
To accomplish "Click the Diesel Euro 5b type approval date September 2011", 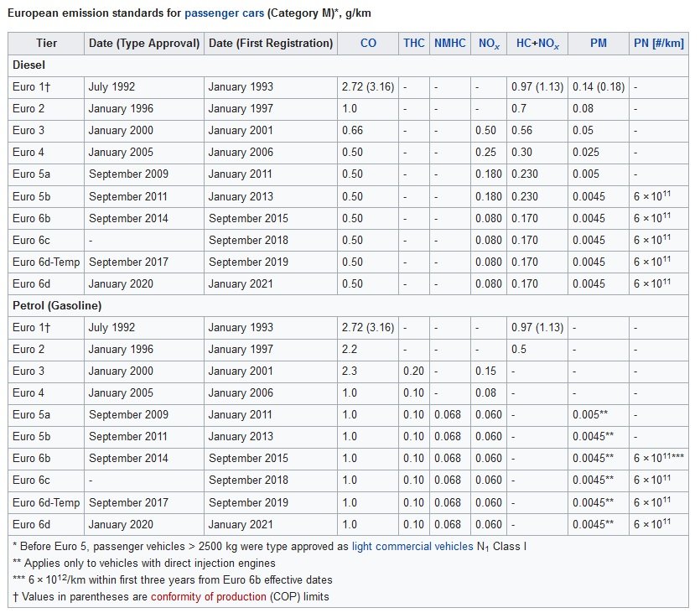I will point(128,197).
